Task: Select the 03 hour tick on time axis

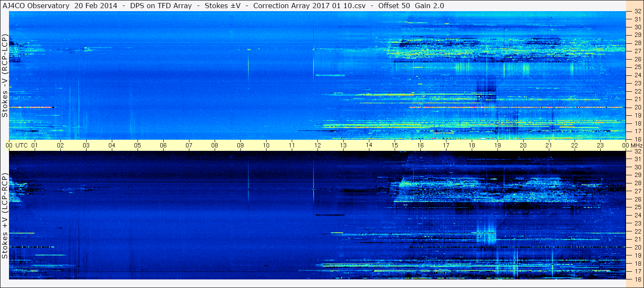Action: point(86,145)
